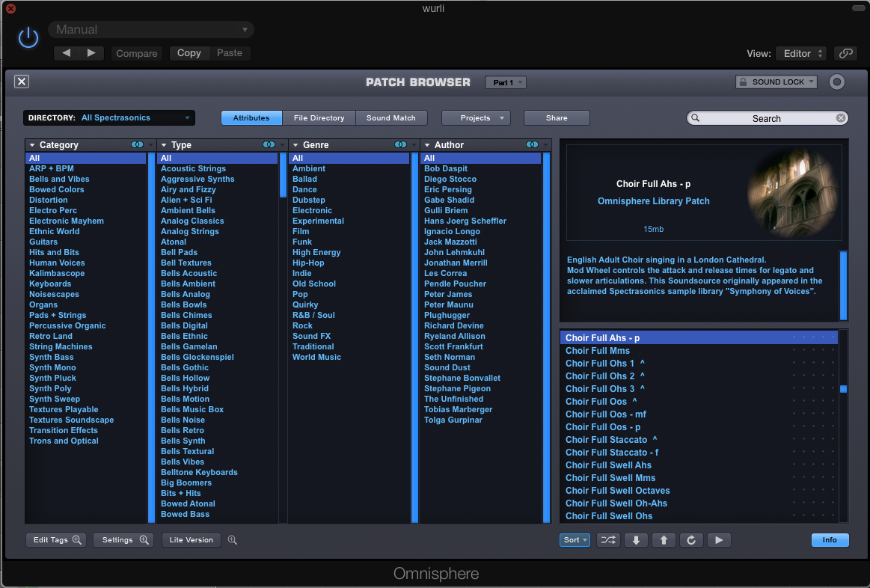Image resolution: width=870 pixels, height=588 pixels.
Task: Toggle the Author column link icon
Action: [532, 145]
